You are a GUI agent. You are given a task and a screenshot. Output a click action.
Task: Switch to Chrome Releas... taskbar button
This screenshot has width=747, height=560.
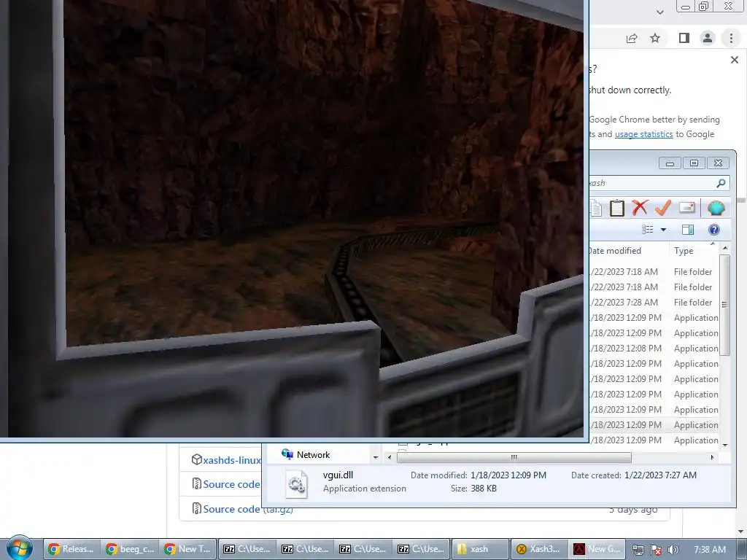click(72, 549)
